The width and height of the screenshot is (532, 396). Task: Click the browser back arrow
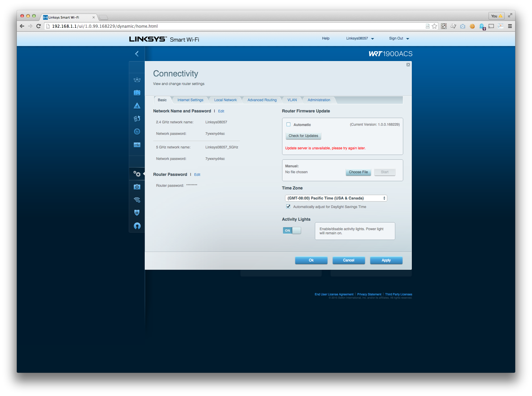tap(22, 26)
